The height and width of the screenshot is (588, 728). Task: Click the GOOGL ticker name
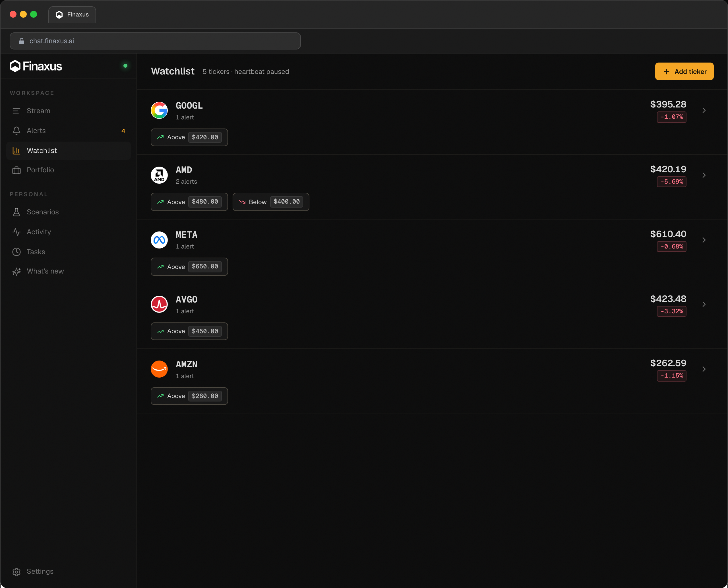pos(189,106)
